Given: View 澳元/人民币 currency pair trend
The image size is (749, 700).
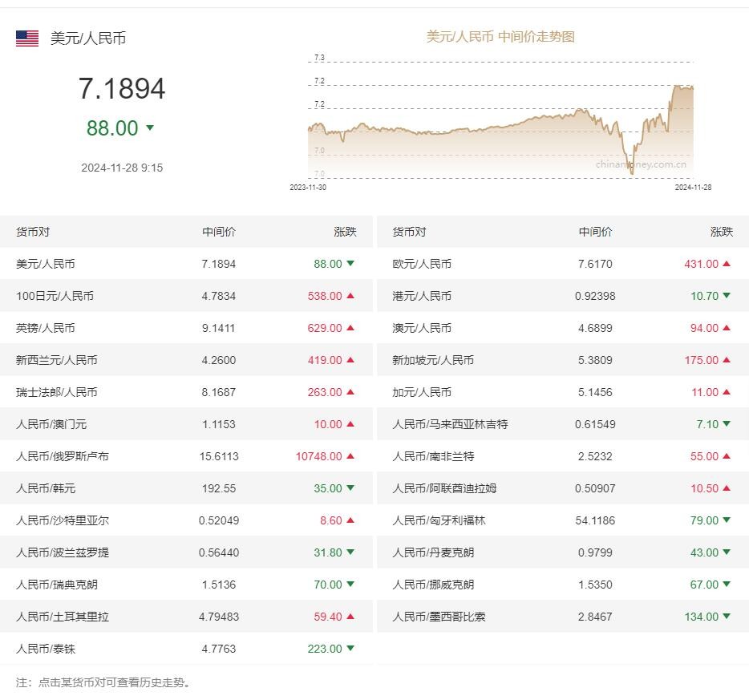Looking at the screenshot, I should point(422,328).
